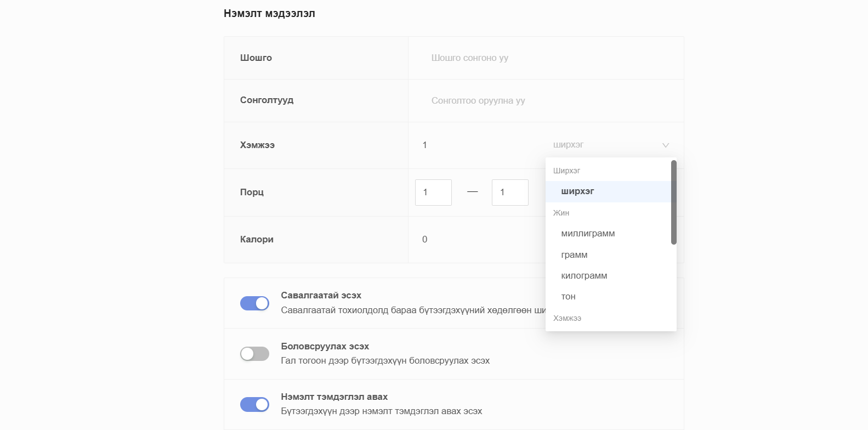Click the second Порц number field
This screenshot has width=868, height=430.
tap(510, 193)
